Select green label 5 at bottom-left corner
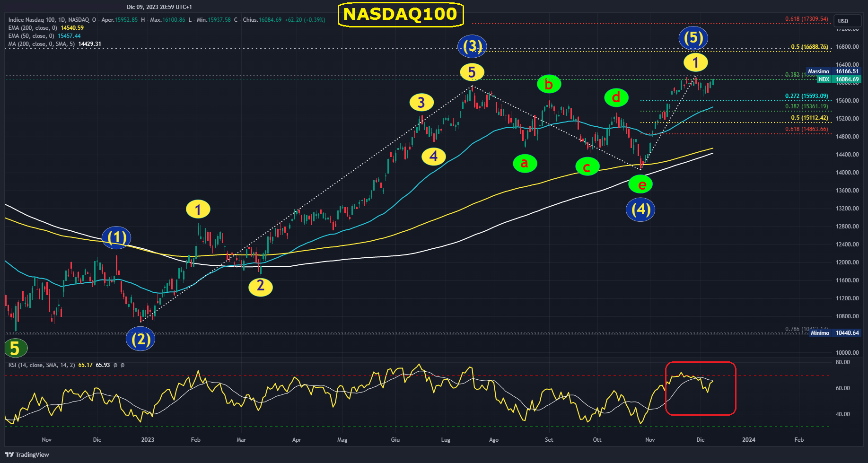Viewport: 868px width, 463px height. (x=16, y=349)
